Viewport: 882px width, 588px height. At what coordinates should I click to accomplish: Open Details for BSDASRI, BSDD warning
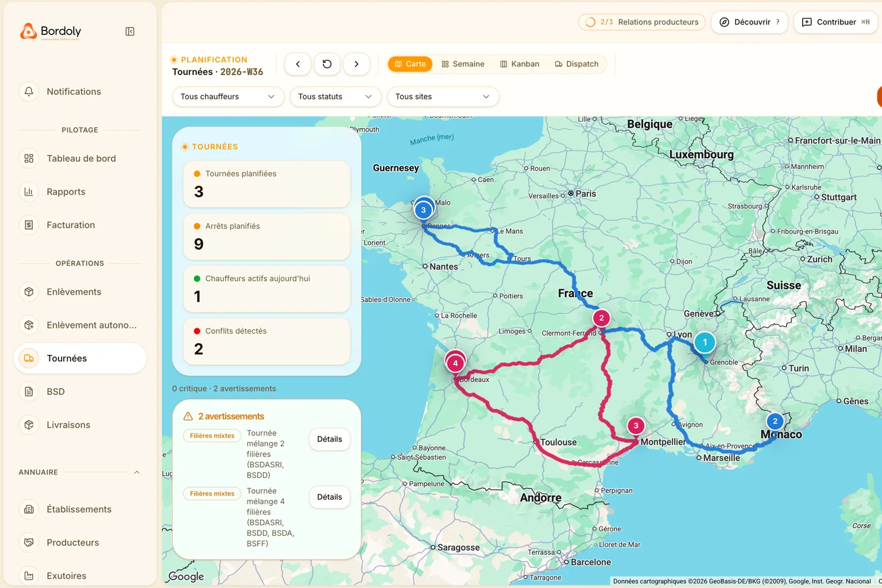(330, 439)
